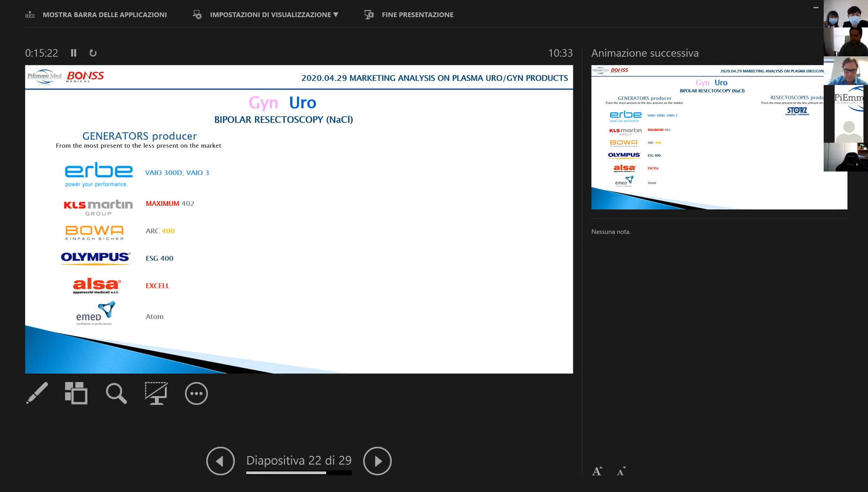Click the display settings gear icon
This screenshot has height=492, width=868.
[197, 15]
